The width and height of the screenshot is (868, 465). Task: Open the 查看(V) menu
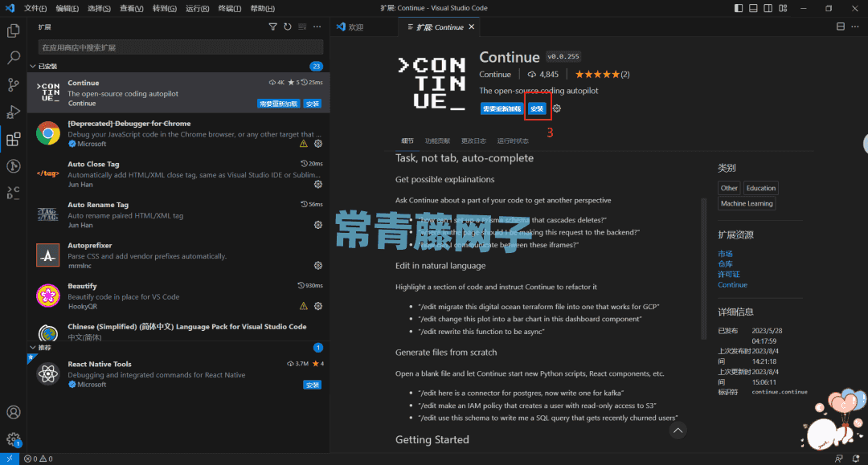[131, 8]
